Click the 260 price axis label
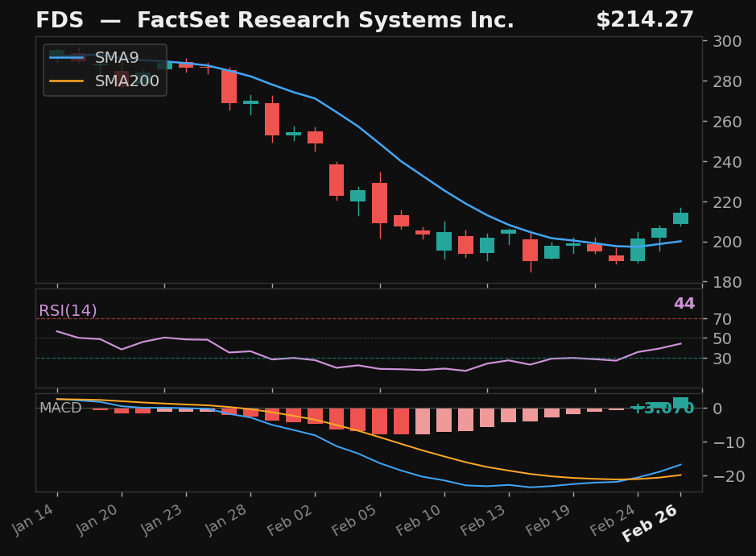Screen dimensions: 756x556 [727, 122]
